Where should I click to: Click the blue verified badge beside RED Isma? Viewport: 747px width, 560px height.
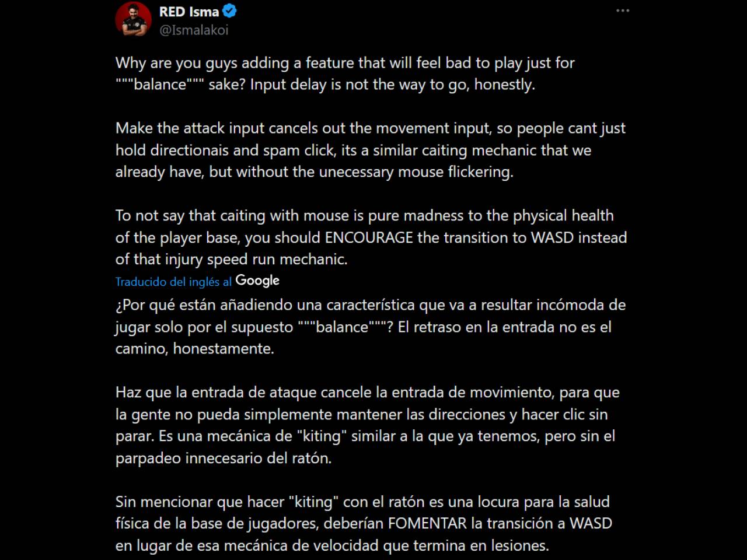[229, 11]
